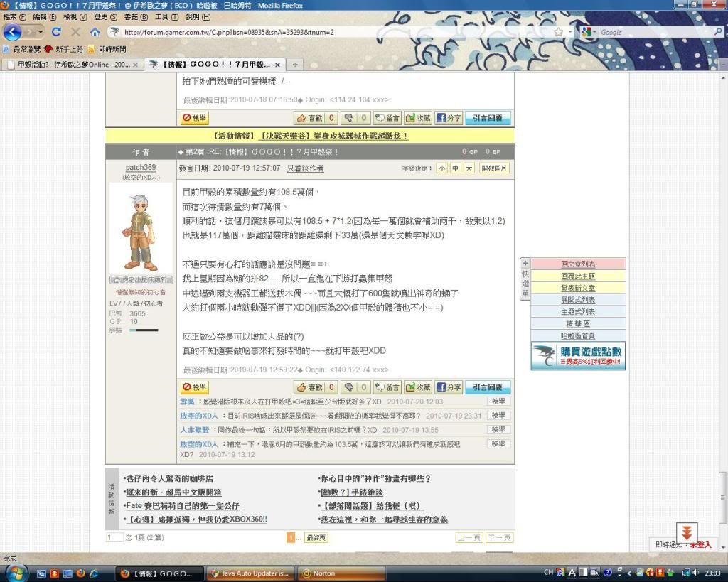Expand the 快選單 quick menu plus icon
The width and height of the screenshot is (728, 582).
pos(525,263)
